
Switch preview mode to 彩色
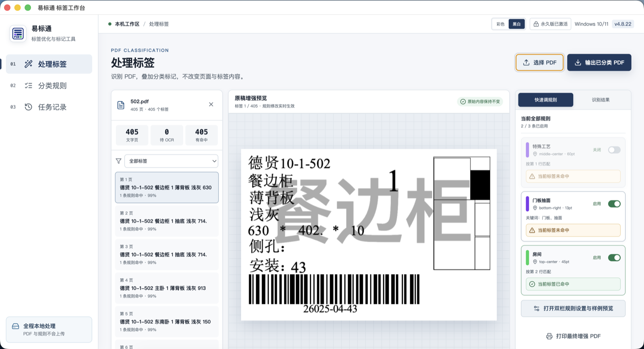pos(500,24)
